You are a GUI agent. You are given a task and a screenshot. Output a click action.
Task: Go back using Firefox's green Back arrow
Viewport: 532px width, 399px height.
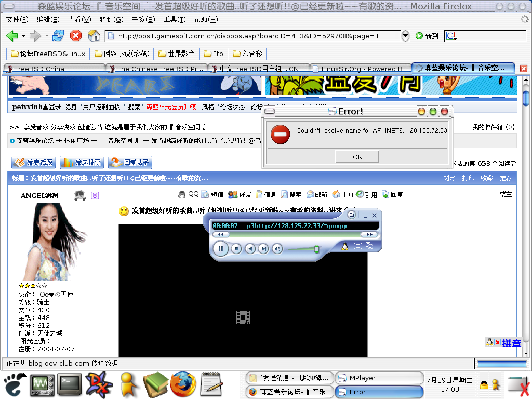click(12, 36)
